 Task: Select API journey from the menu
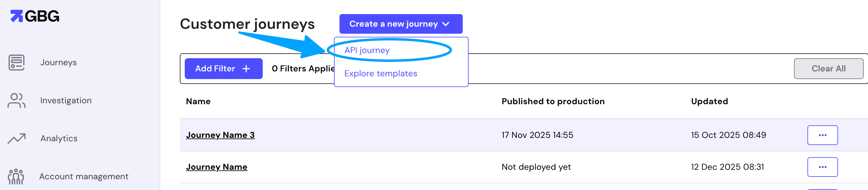(x=367, y=50)
